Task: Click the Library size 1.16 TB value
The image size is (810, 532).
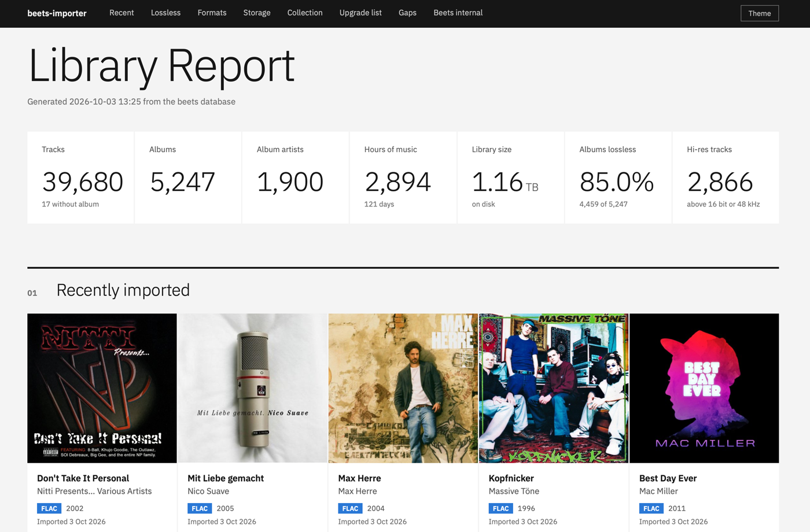Action: pyautogui.click(x=505, y=182)
